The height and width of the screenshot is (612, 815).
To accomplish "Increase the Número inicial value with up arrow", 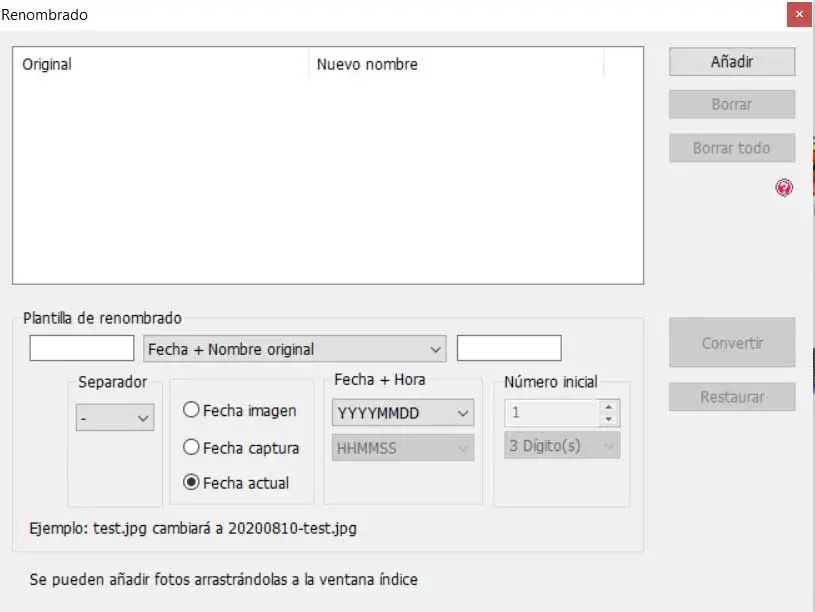I will (609, 407).
